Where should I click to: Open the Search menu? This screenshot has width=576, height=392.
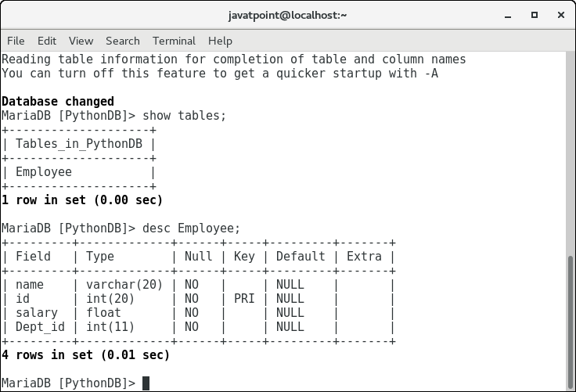pos(123,41)
